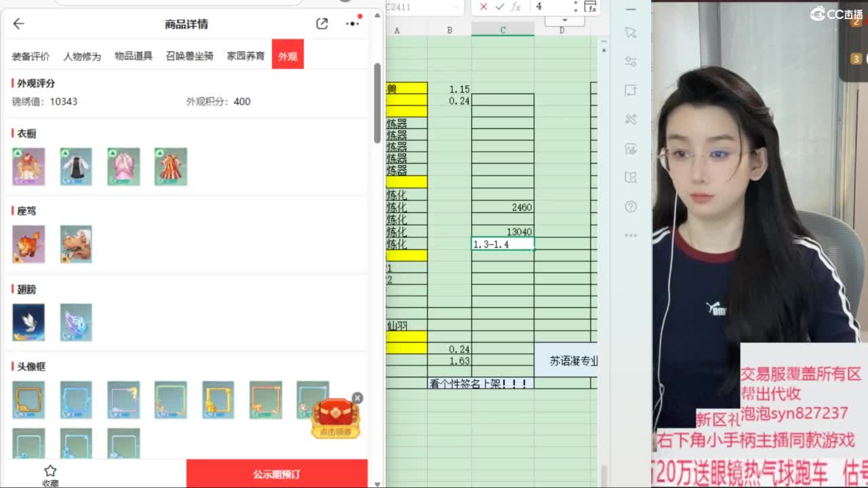Screen dimensions: 868x488
Task: Open the first wings thumbnail under 翅膀
Action: 28,322
